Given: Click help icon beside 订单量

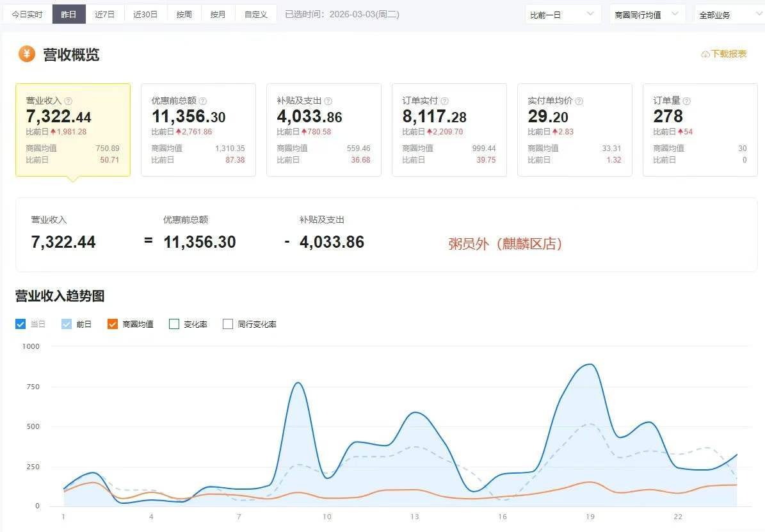Looking at the screenshot, I should (687, 101).
